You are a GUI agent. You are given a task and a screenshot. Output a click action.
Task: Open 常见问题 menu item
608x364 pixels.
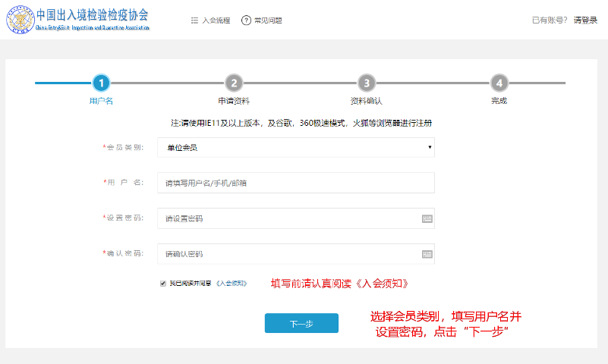click(268, 20)
